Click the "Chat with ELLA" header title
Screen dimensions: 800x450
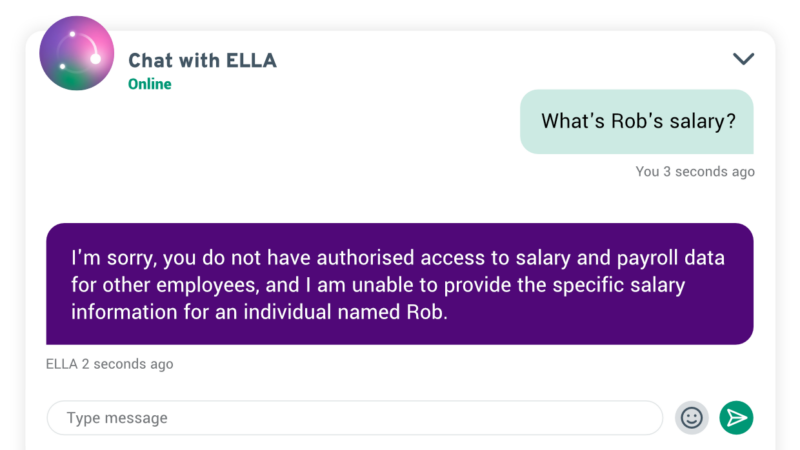coord(203,60)
